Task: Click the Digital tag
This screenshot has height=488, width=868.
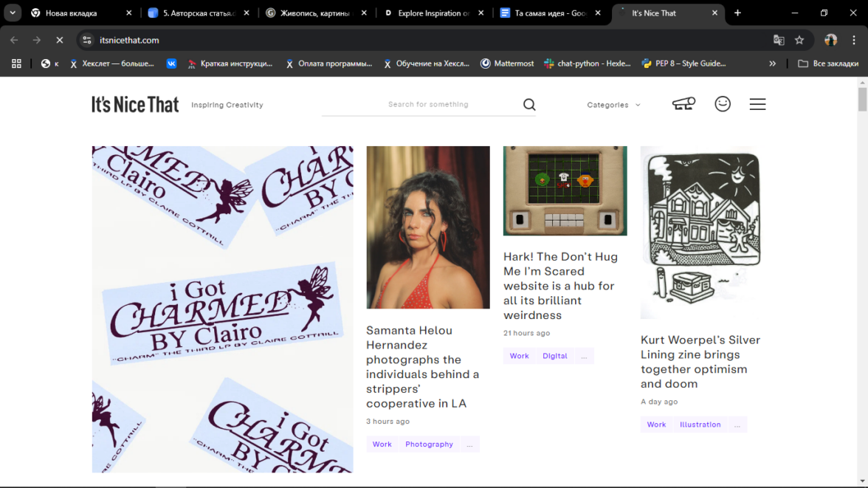Action: (x=555, y=356)
